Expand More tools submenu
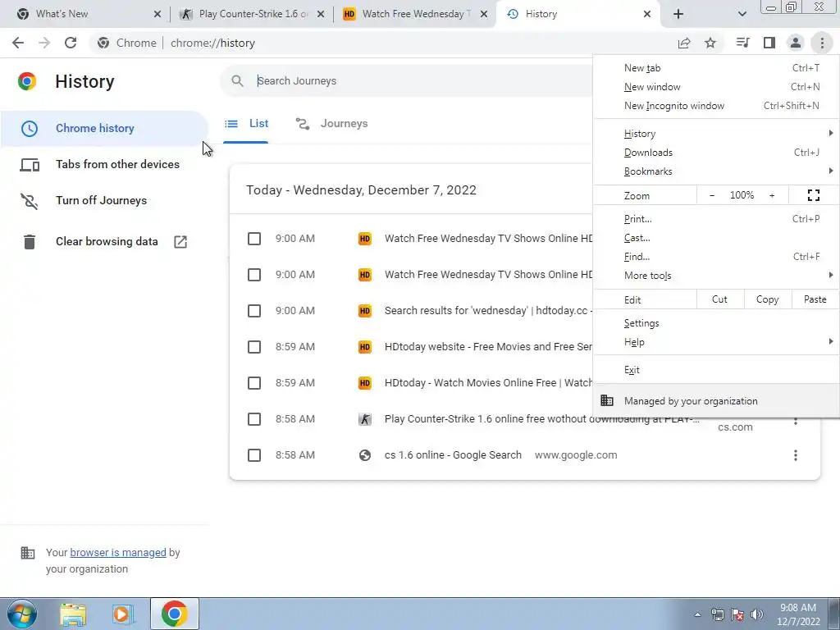 pos(716,276)
